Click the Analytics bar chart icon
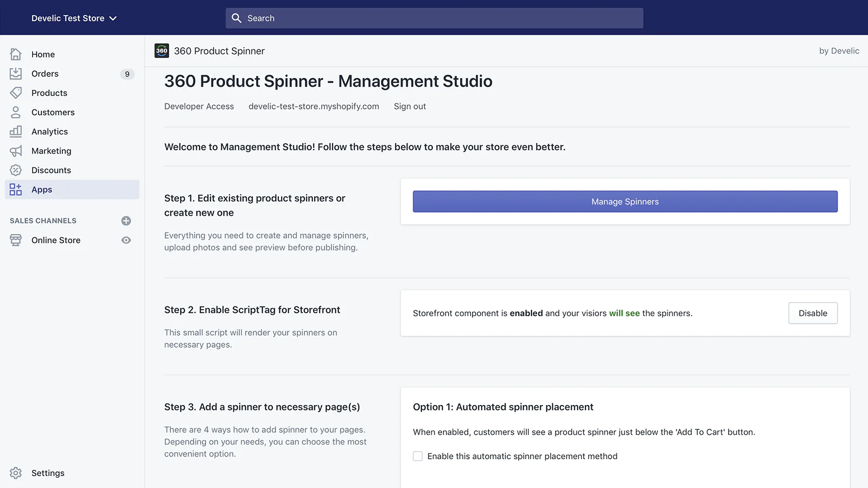The width and height of the screenshot is (868, 488). pos(16,131)
